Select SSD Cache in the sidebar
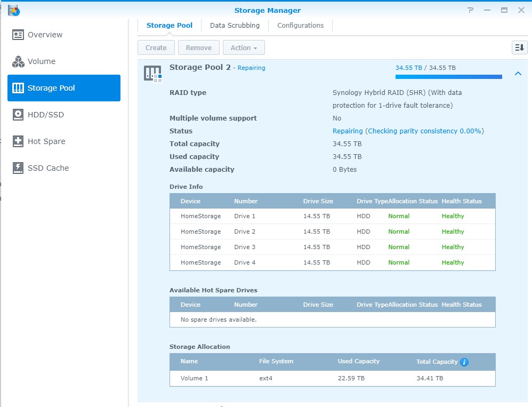Viewport: 532px width, 407px height. pyautogui.click(x=64, y=168)
